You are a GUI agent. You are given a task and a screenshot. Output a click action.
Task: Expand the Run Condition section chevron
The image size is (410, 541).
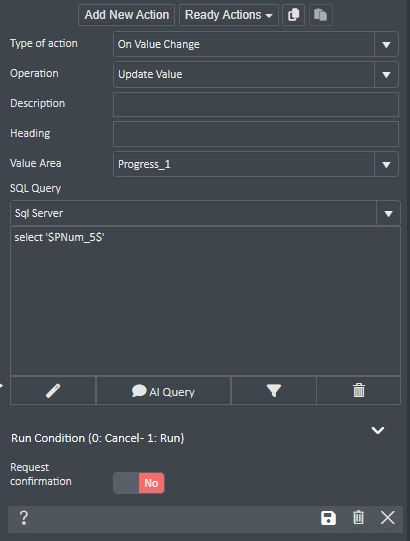pos(378,430)
